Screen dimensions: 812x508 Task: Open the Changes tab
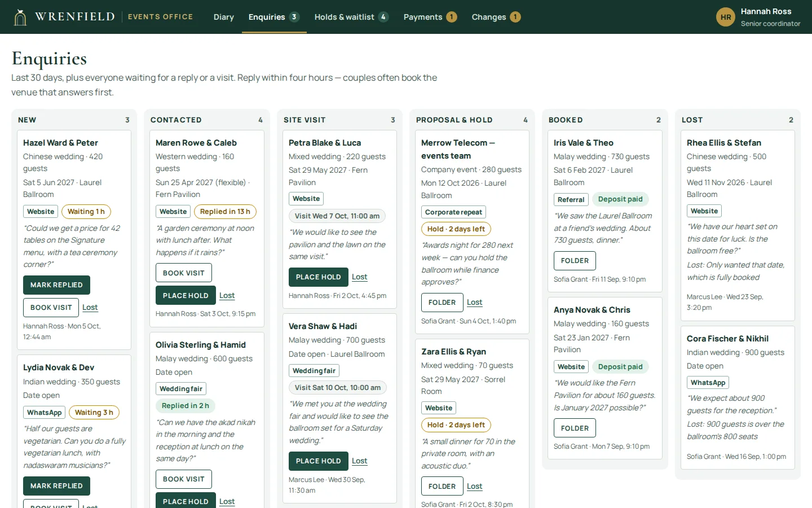[496, 17]
